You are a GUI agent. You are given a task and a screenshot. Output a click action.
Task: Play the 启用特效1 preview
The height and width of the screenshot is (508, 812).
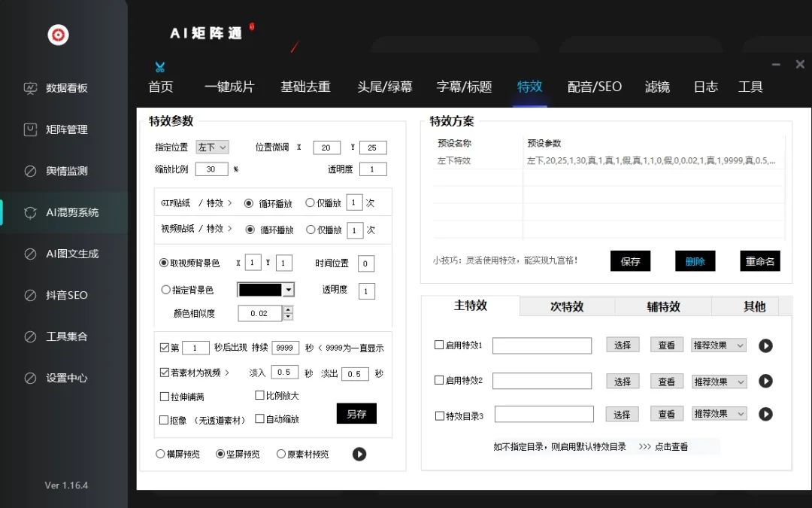(765, 345)
